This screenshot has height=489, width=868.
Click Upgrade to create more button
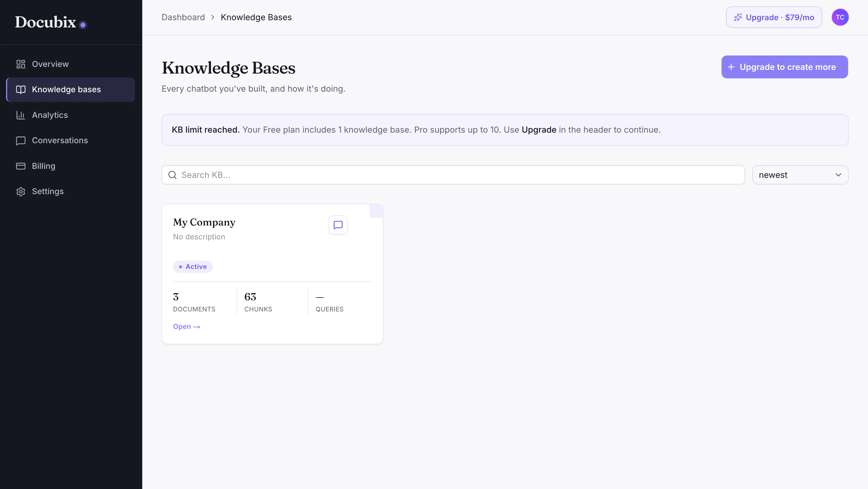[785, 67]
